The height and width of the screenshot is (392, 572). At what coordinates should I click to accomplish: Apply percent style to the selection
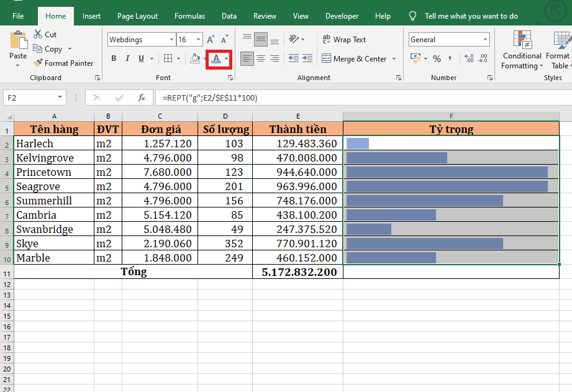(437, 58)
